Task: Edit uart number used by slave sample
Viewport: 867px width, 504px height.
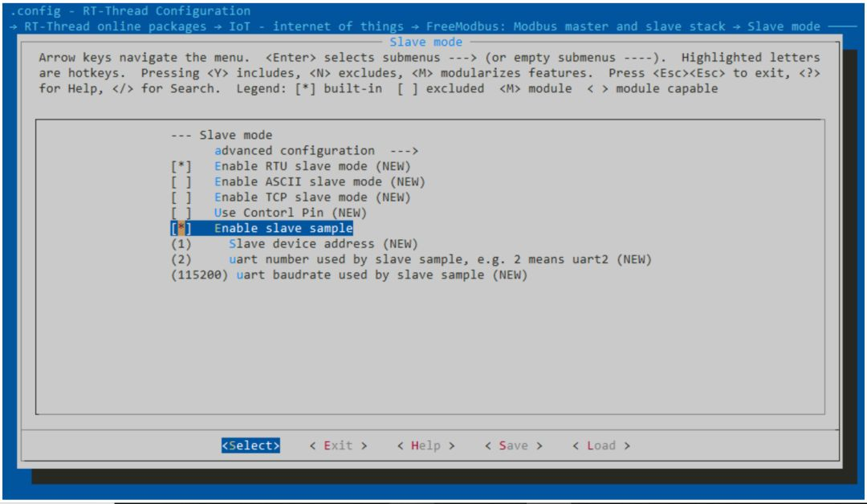Action: [x=181, y=259]
